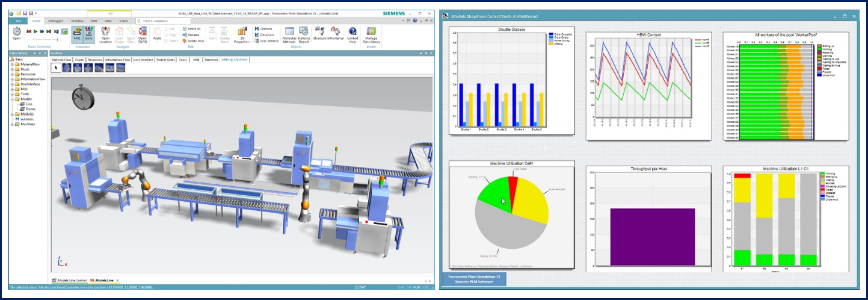Expand the Machines tree node
This screenshot has width=868, height=300.
pyautogui.click(x=11, y=124)
